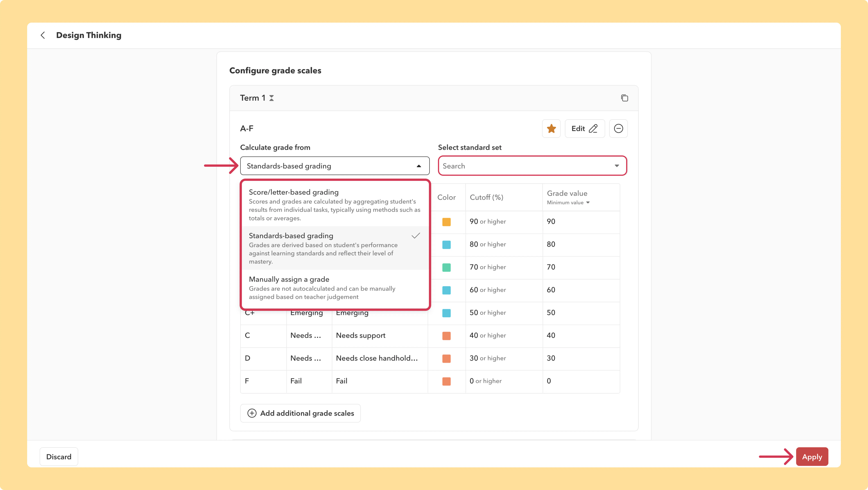Screen dimensions: 868x490
Task: Click the color swatch in row C
Action: click(x=446, y=336)
